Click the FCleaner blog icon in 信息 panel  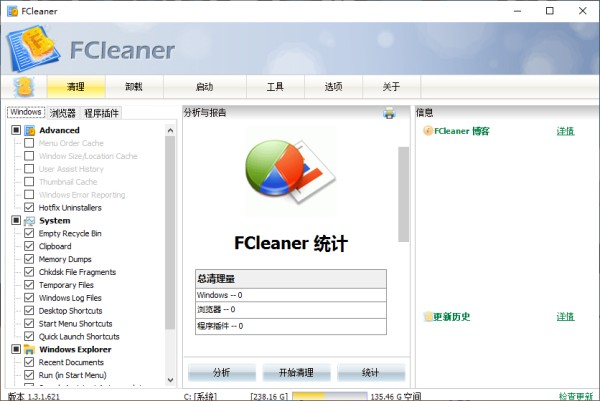tap(428, 131)
